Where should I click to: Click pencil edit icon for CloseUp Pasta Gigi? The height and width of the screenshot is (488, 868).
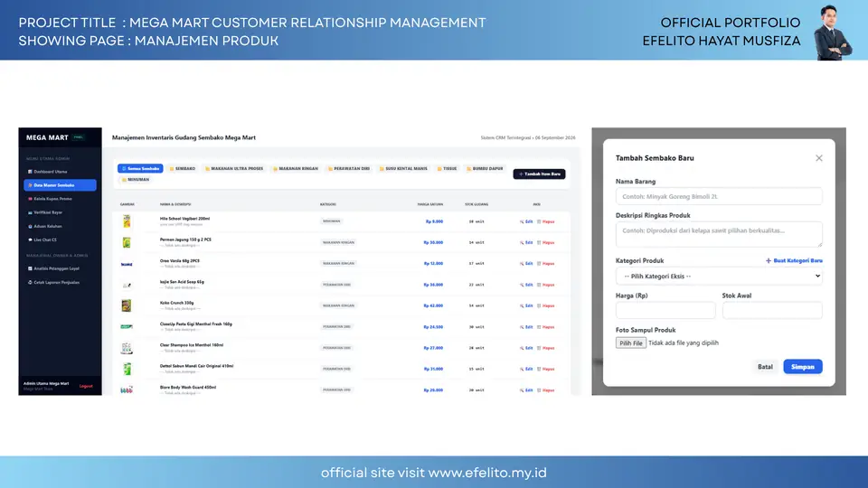pos(522,327)
